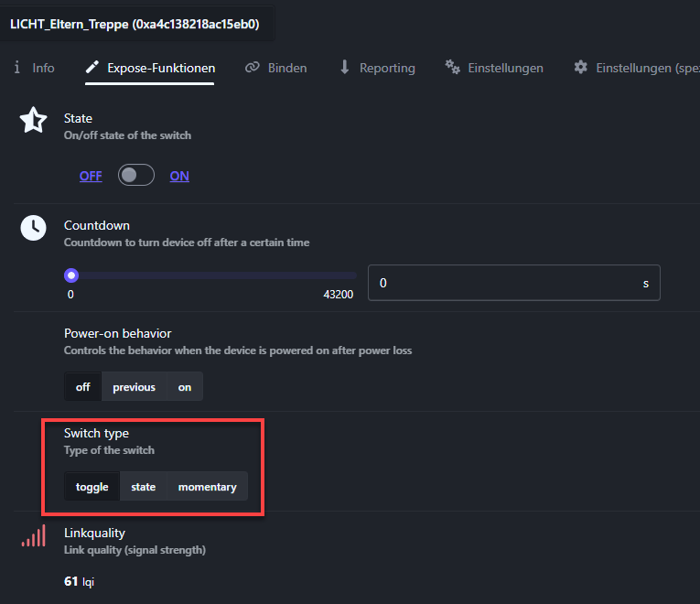Click the signal bars Linkquality icon
700x604 pixels.
tap(33, 536)
